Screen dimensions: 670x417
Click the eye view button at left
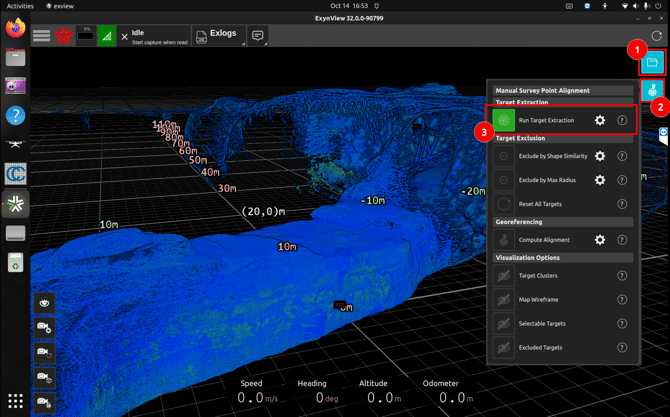pyautogui.click(x=45, y=303)
